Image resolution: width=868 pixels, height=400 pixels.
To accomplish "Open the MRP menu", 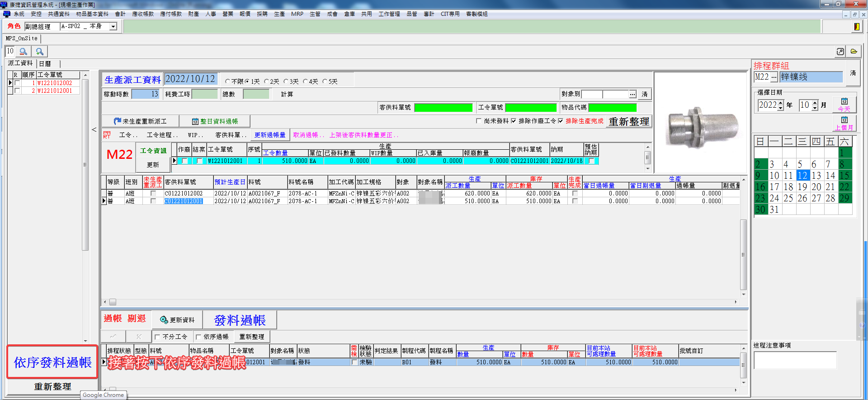I will [x=297, y=14].
